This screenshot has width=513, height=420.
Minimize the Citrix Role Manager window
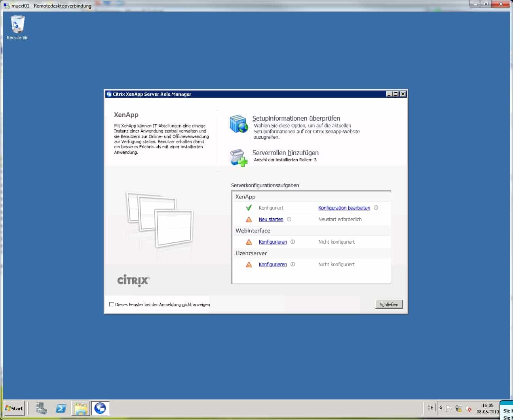[389, 94]
